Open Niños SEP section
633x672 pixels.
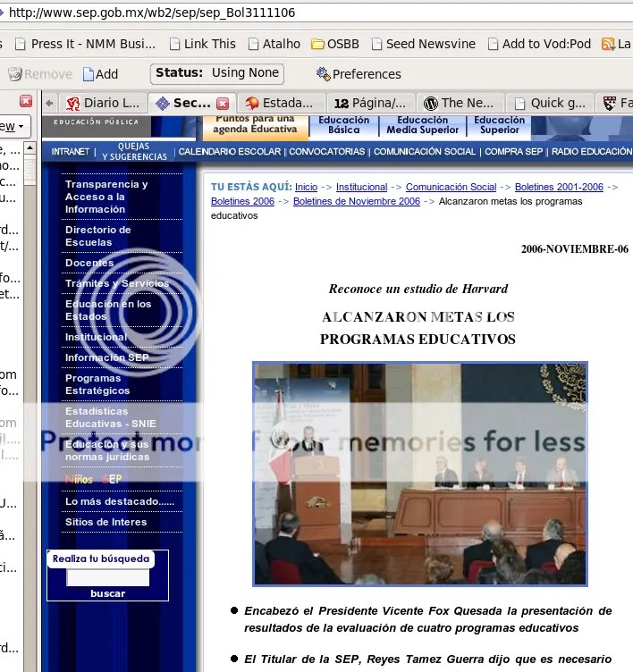point(94,479)
